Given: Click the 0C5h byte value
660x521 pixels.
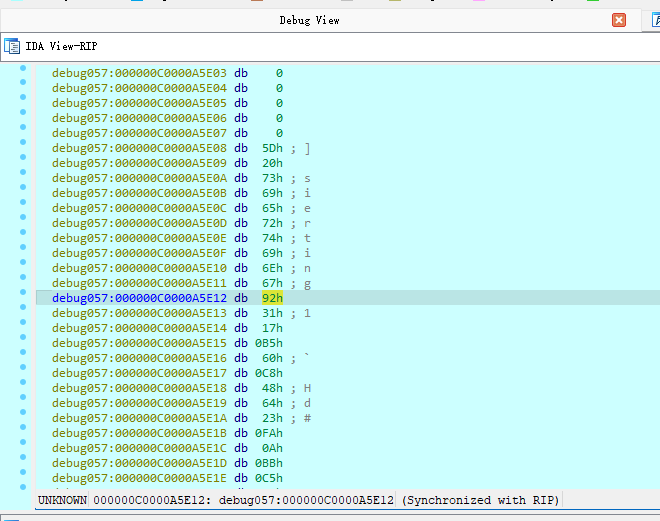Looking at the screenshot, I should coord(269,478).
